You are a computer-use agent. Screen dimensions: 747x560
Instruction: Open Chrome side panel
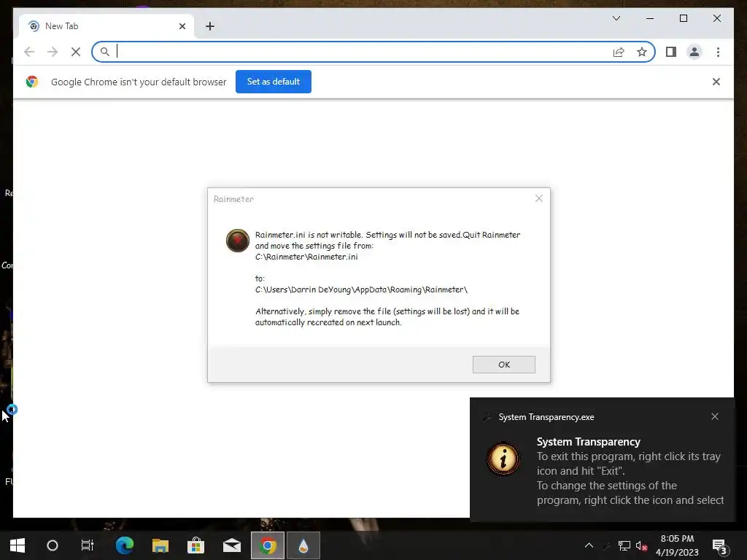tap(671, 52)
